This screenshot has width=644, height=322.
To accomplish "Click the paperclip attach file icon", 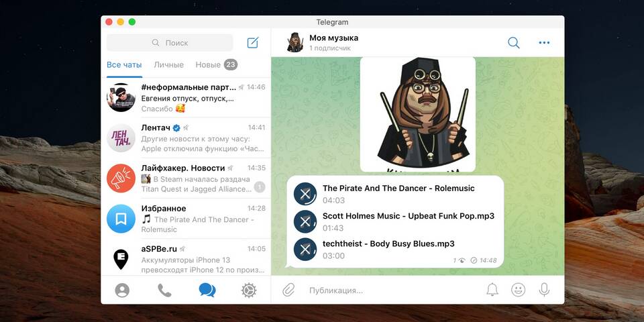I will pos(288,290).
